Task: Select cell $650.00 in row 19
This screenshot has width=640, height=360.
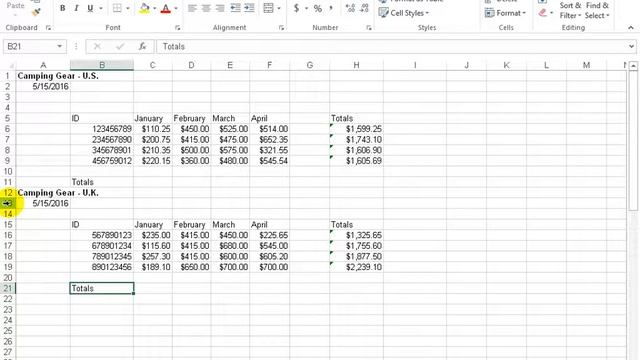Action: [191, 267]
